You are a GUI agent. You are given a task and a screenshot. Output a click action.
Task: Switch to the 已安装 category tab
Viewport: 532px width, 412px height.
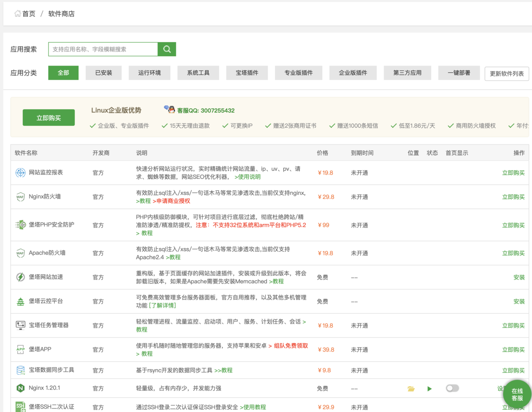103,73
